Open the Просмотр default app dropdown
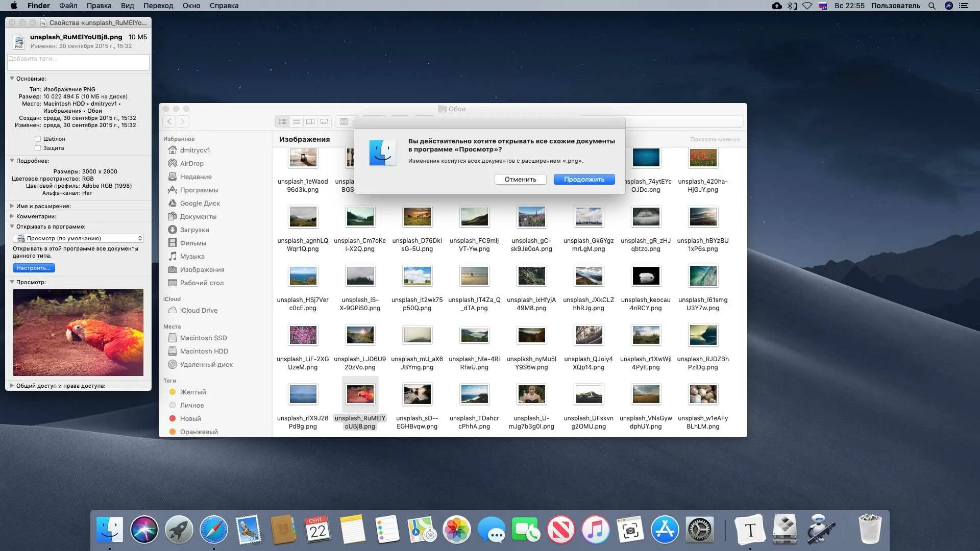The height and width of the screenshot is (551, 980). pos(78,238)
